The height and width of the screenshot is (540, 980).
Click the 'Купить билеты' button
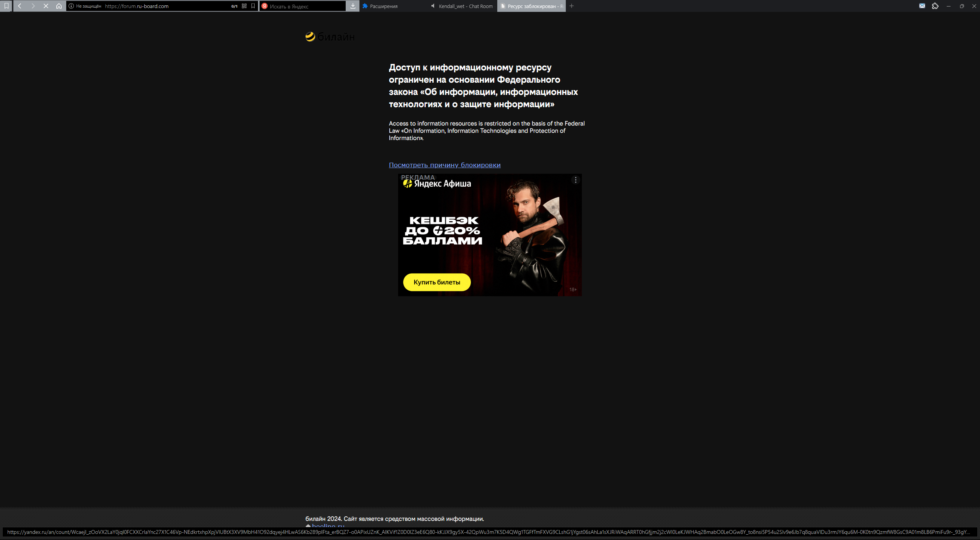pyautogui.click(x=437, y=282)
